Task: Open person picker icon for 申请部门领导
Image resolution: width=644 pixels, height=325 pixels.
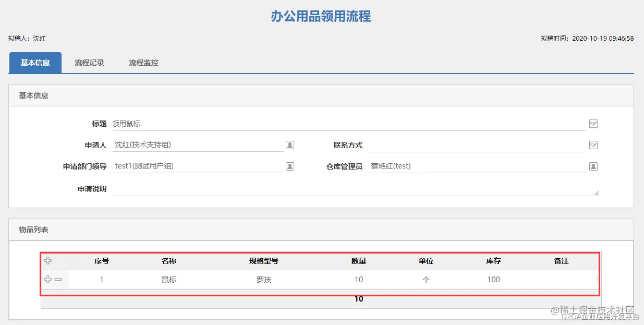Action: [x=290, y=166]
